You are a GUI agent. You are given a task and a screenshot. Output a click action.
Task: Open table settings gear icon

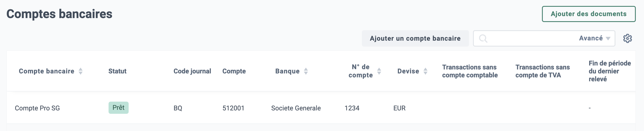(x=627, y=38)
